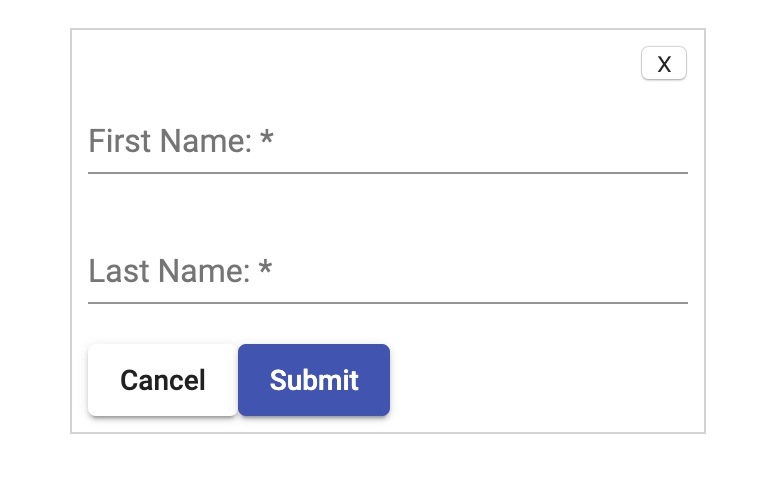Viewport: 772px width, 492px height.
Task: Click the Last Name input field
Action: click(388, 271)
